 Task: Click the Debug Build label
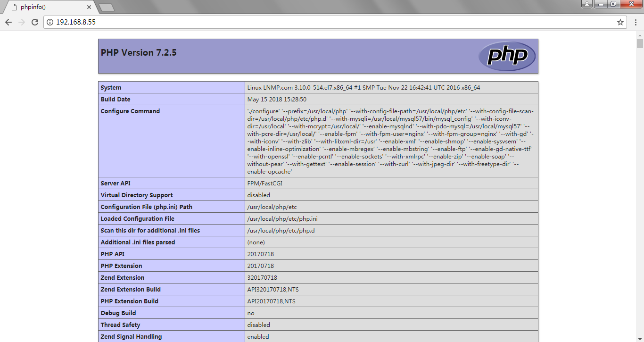pyautogui.click(x=118, y=313)
